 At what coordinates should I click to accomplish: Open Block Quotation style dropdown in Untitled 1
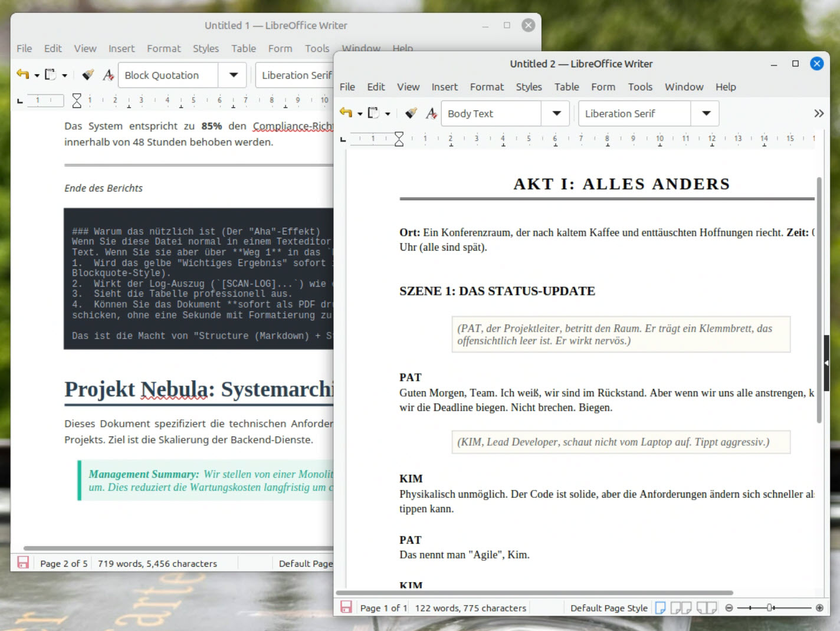point(234,75)
